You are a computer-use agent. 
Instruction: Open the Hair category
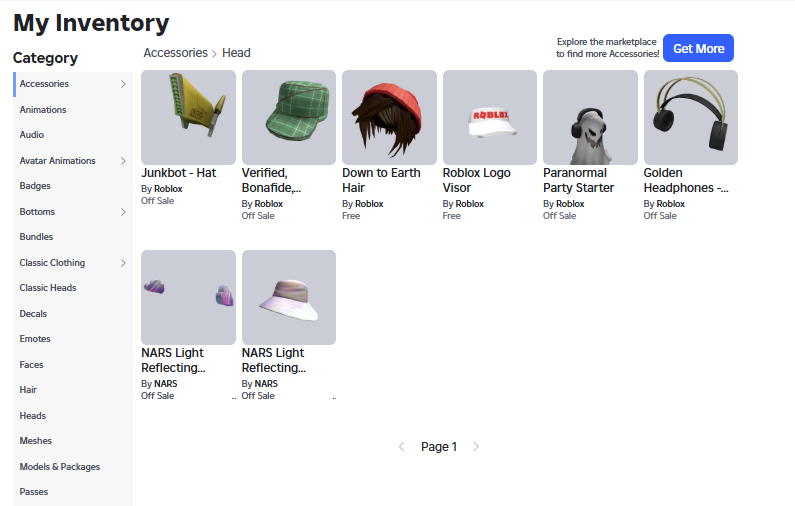(x=73, y=390)
